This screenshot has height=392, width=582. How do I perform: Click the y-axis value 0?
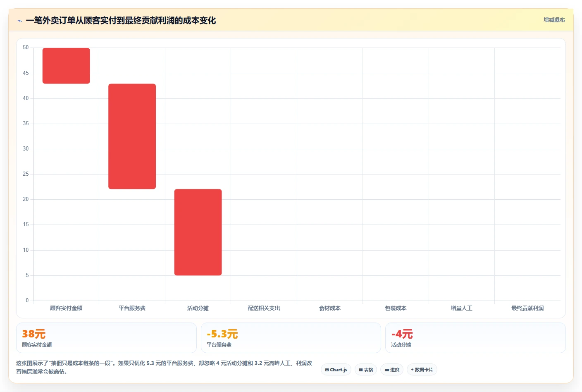27,301
